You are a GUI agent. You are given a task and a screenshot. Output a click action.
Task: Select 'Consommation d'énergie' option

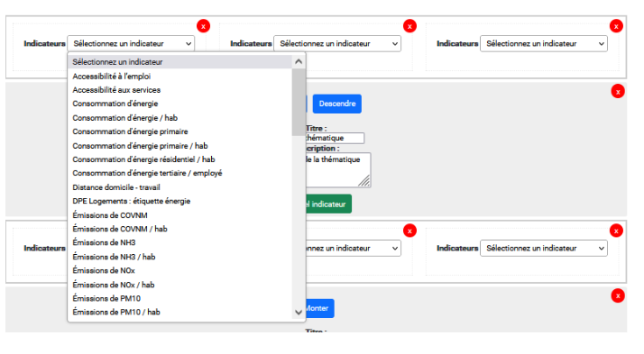coord(179,104)
